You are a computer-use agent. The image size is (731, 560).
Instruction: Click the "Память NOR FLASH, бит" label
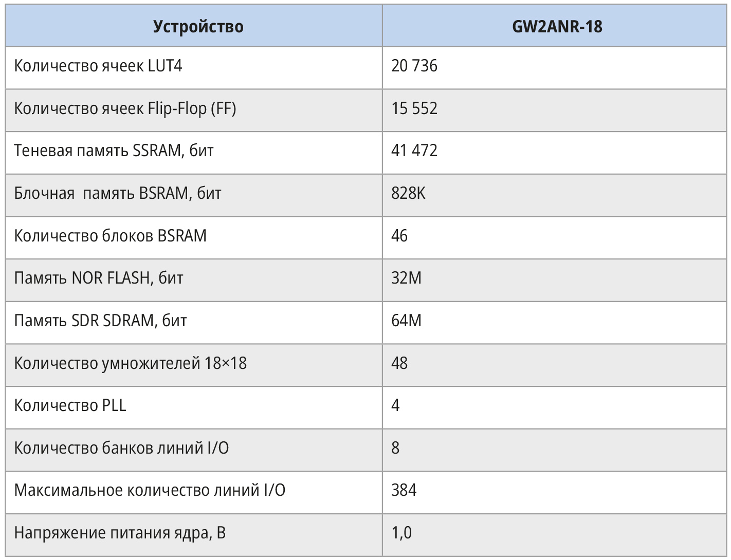click(99, 278)
